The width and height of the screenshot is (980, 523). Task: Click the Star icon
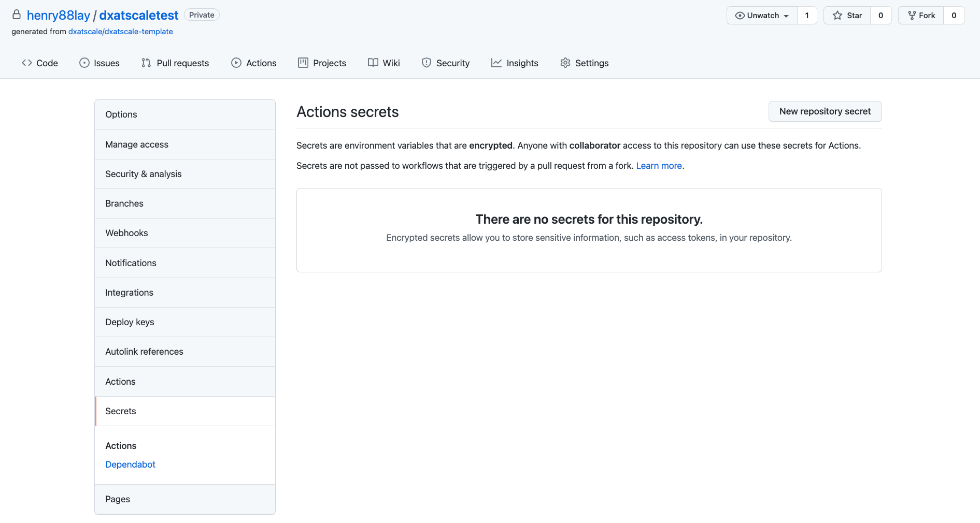coord(837,16)
